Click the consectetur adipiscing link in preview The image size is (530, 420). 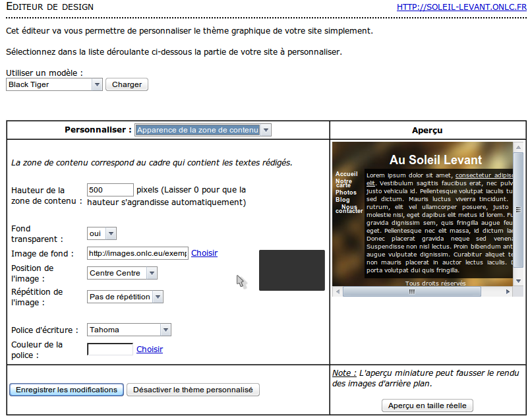[484, 175]
